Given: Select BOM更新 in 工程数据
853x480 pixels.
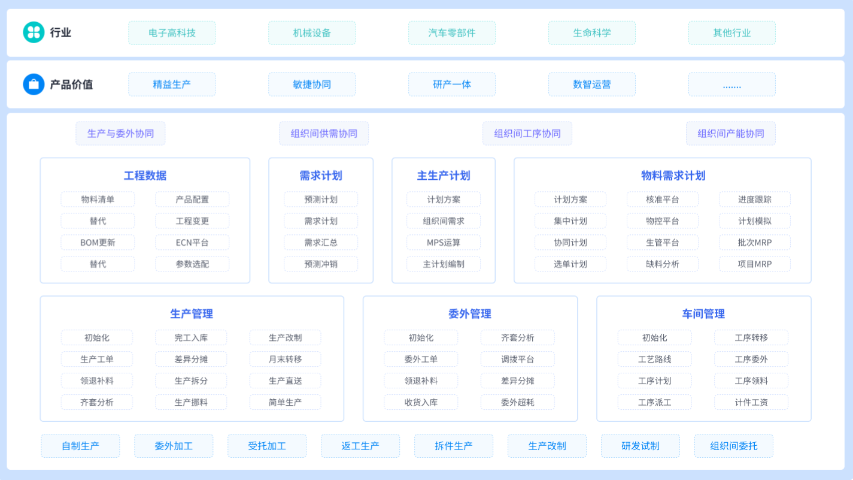Looking at the screenshot, I should [x=98, y=242].
